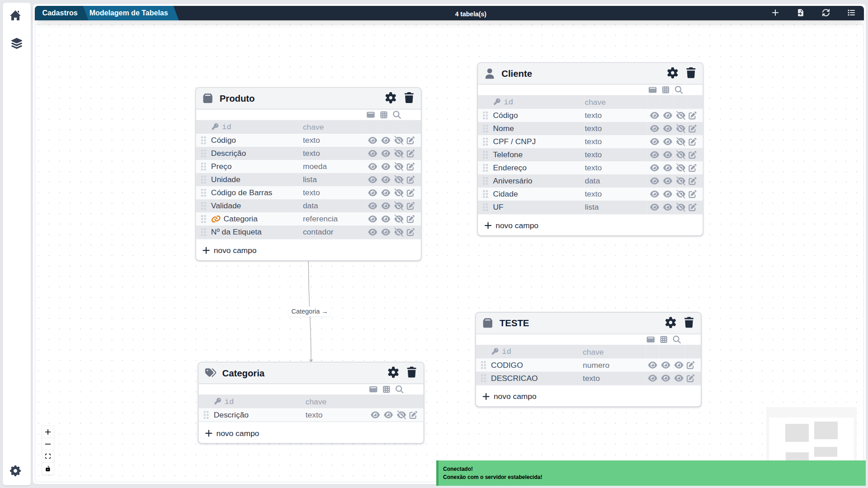This screenshot has height=488, width=868.
Task: Open the list view icon in top bar
Action: pyautogui.click(x=851, y=13)
